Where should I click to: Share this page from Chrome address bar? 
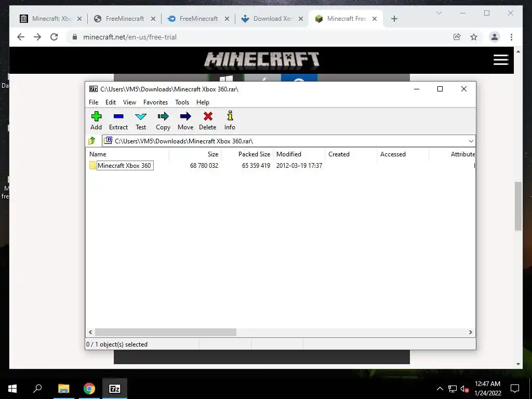(x=457, y=37)
